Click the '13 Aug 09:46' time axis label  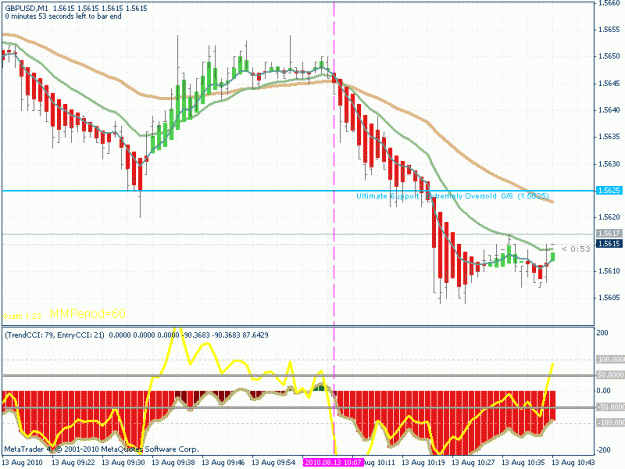click(x=223, y=463)
